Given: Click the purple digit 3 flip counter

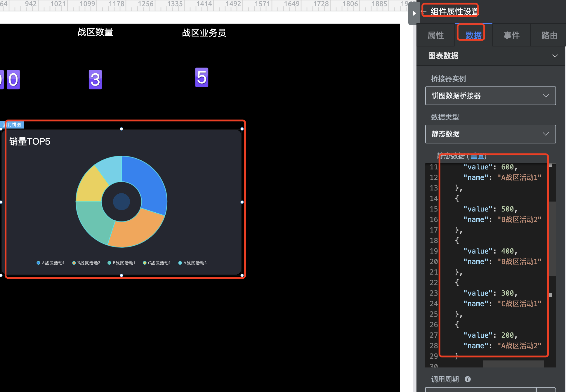Looking at the screenshot, I should [95, 79].
